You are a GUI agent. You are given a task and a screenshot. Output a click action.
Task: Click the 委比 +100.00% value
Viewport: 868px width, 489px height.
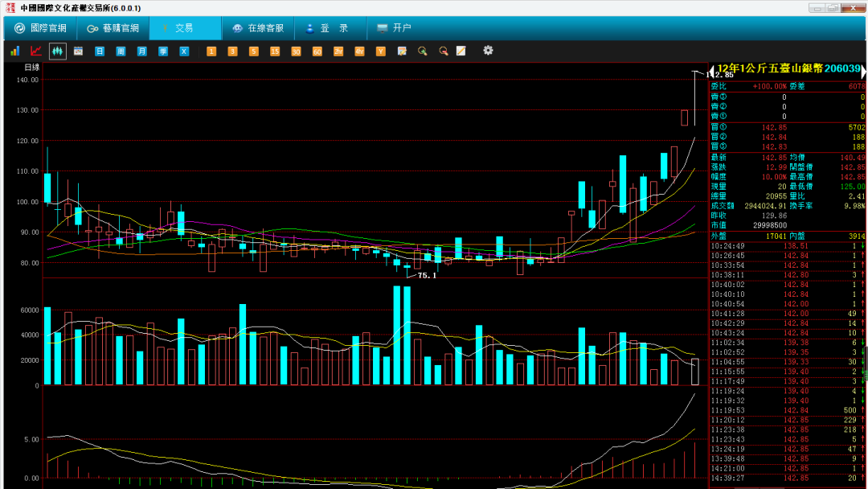click(x=769, y=86)
